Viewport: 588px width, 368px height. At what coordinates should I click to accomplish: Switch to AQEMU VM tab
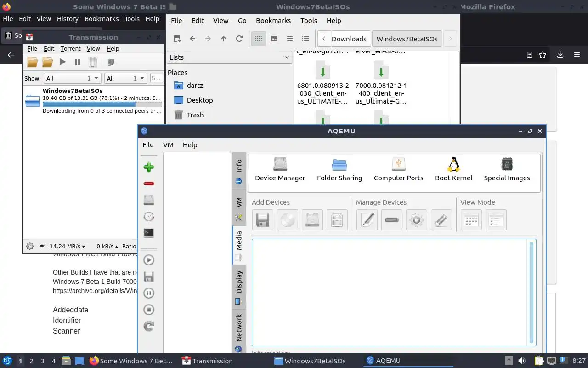(x=239, y=207)
